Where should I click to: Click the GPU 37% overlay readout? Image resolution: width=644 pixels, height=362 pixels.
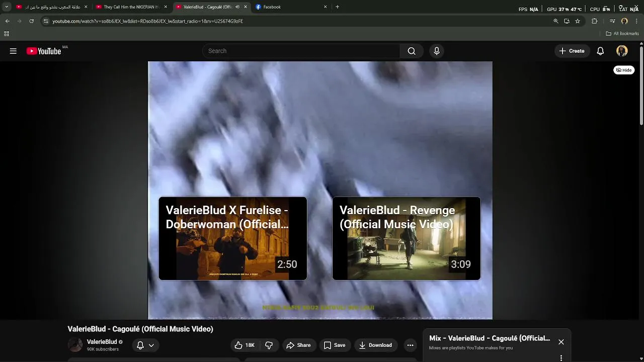click(x=565, y=9)
